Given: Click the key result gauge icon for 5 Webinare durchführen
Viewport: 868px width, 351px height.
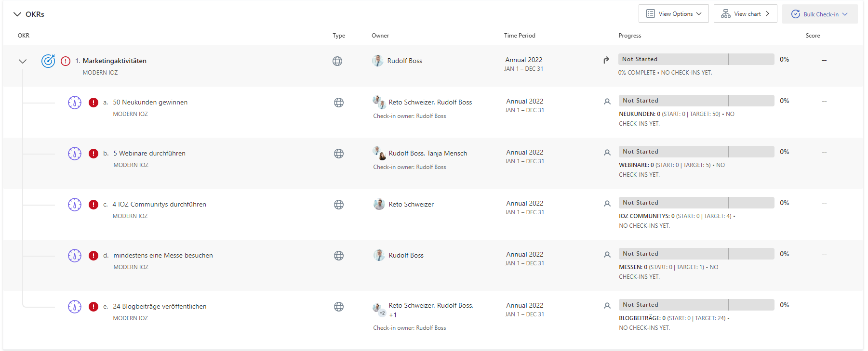Looking at the screenshot, I should 75,154.
